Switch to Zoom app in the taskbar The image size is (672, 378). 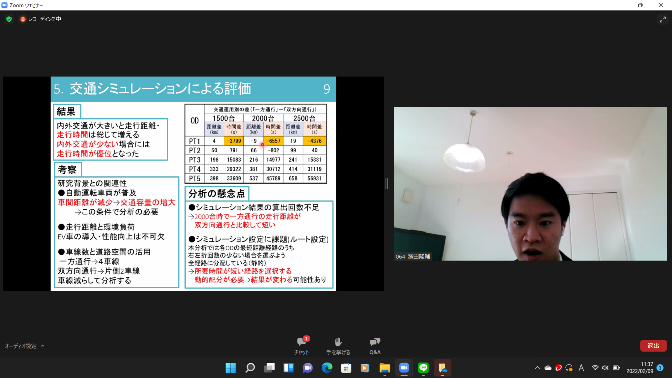(x=404, y=368)
